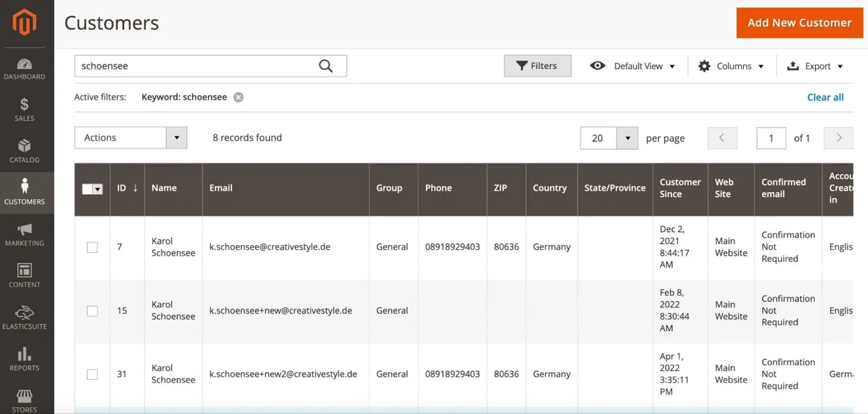This screenshot has height=414, width=868.
Task: Sort by the ZIP column header
Action: coord(507,188)
